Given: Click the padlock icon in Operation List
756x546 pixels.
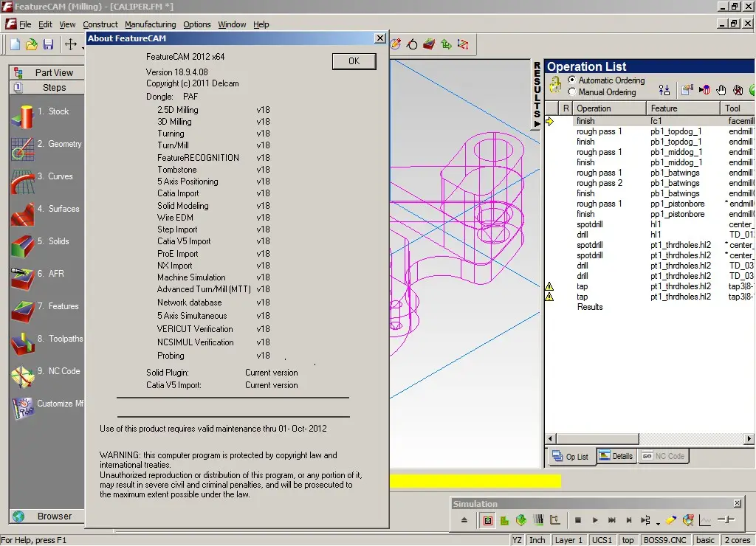Looking at the screenshot, I should click(555, 86).
